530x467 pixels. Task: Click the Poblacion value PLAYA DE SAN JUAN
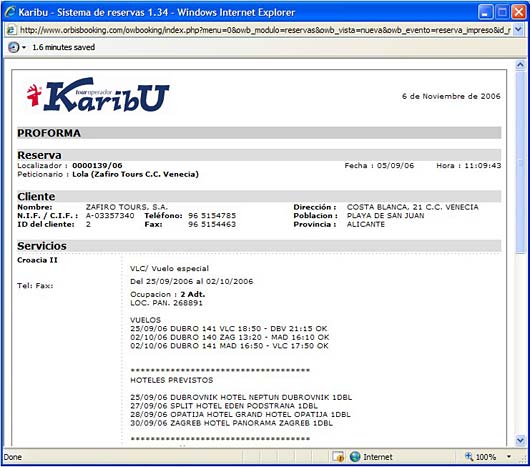tap(385, 216)
